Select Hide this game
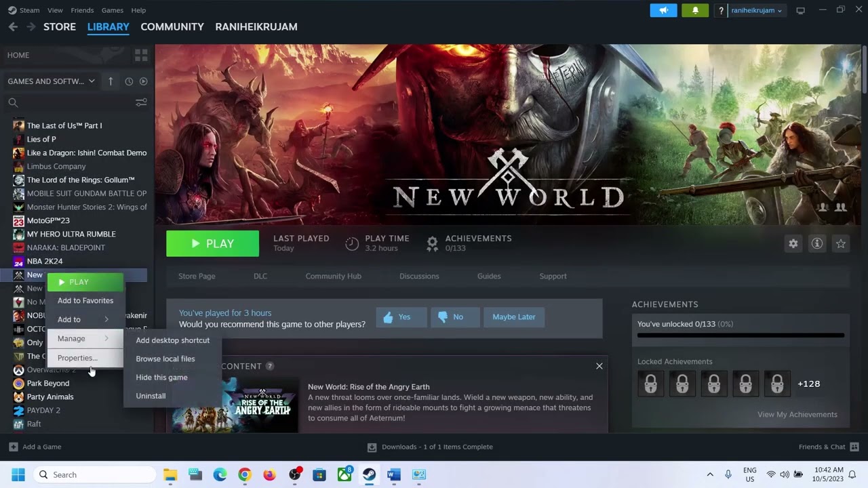 coord(172,378)
